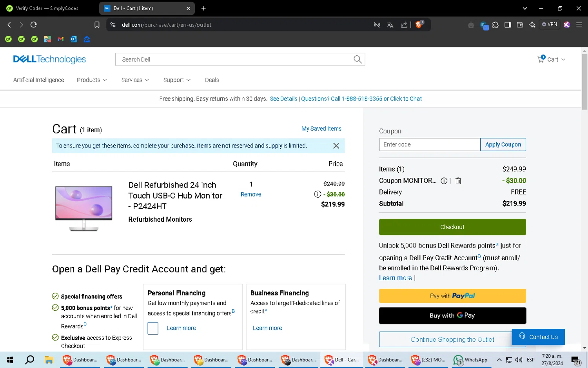The width and height of the screenshot is (588, 368).
Task: Click See Details shipping link
Action: point(283,99)
